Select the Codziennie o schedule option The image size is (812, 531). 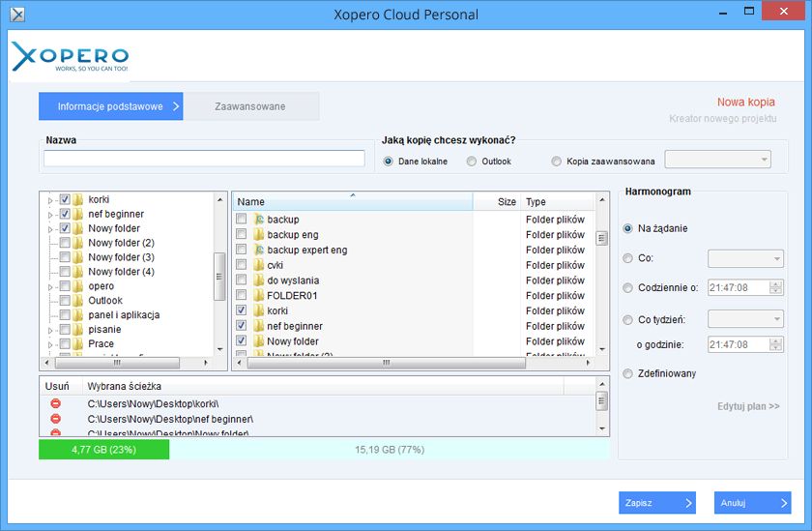627,288
